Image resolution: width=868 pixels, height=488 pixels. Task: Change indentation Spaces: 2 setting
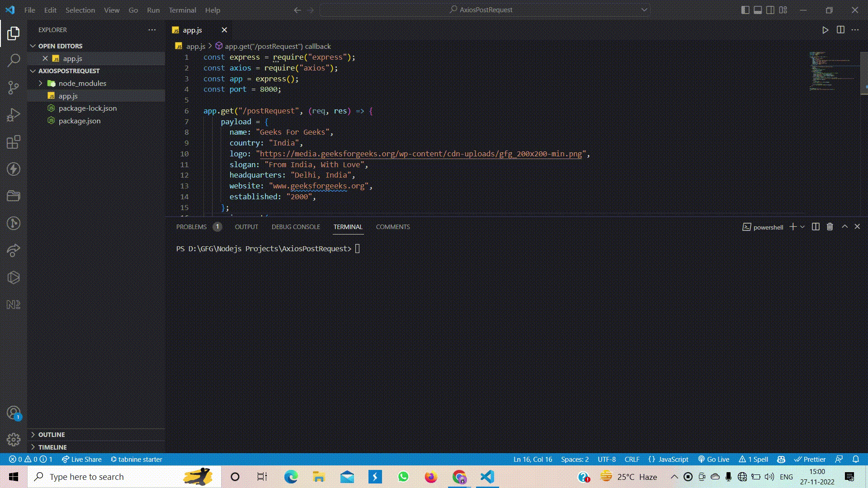(x=575, y=459)
